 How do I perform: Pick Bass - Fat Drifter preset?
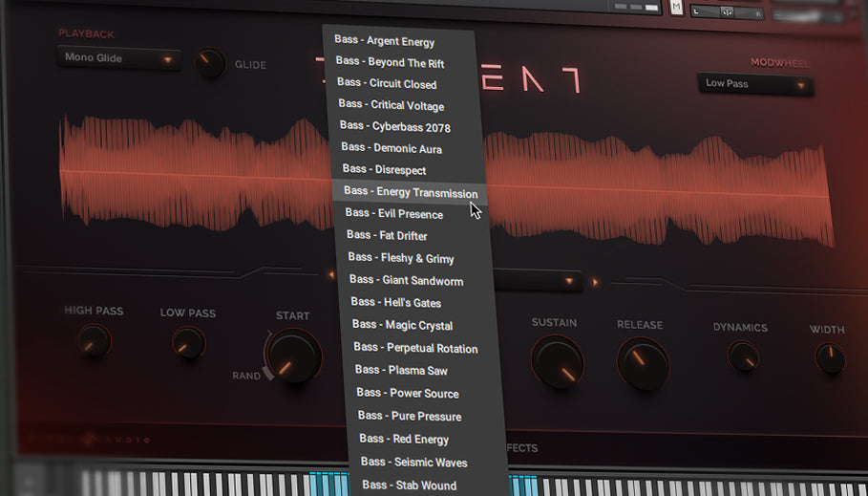(387, 235)
